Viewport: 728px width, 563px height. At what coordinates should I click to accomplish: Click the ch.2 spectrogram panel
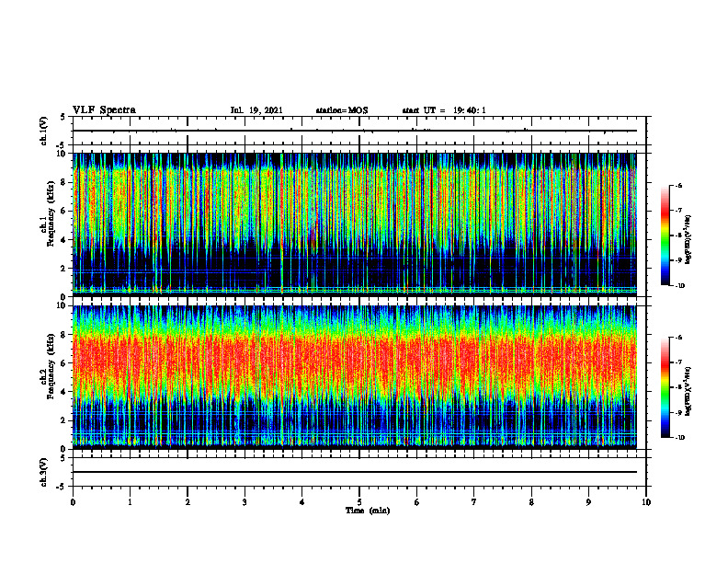click(355, 376)
